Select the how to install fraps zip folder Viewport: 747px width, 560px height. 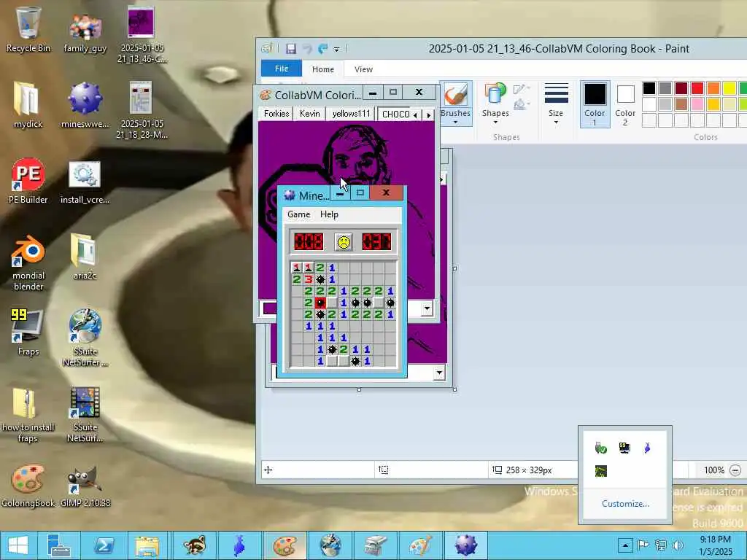coord(28,415)
